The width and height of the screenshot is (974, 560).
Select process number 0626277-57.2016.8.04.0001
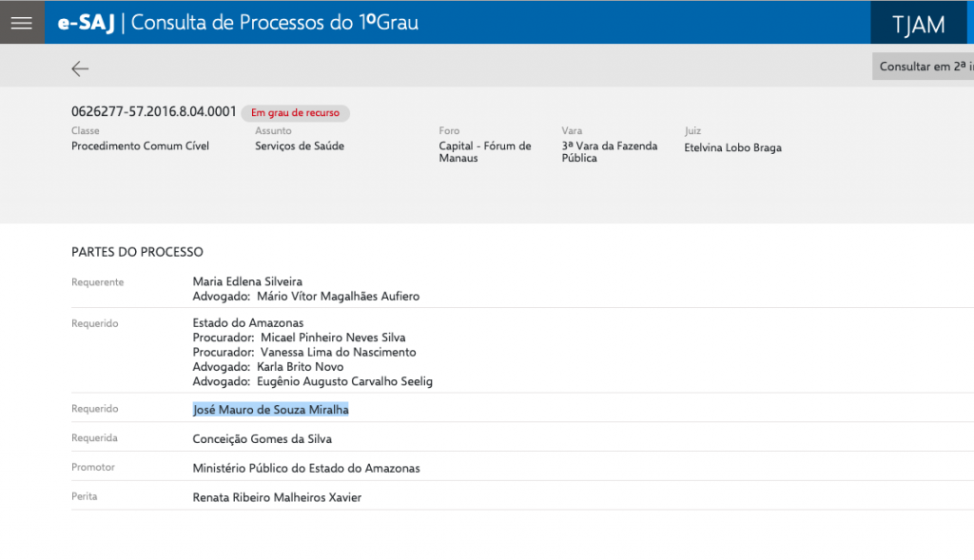point(153,112)
